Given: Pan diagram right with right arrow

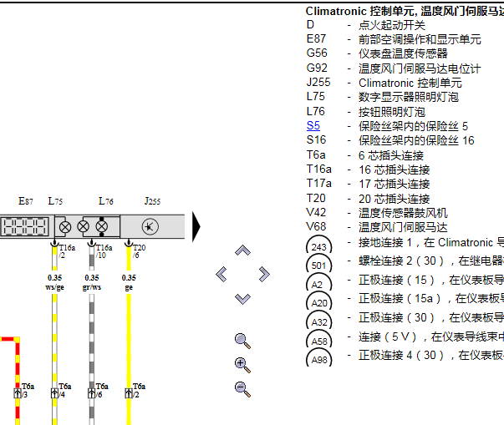Looking at the screenshot, I should [x=264, y=275].
